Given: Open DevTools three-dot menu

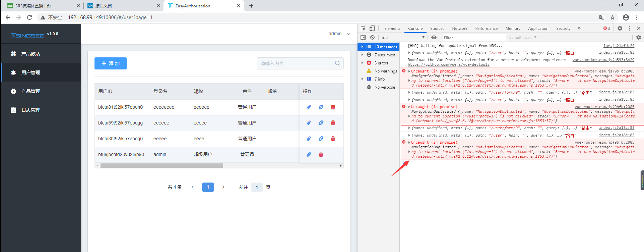Looking at the screenshot, I should point(629,29).
